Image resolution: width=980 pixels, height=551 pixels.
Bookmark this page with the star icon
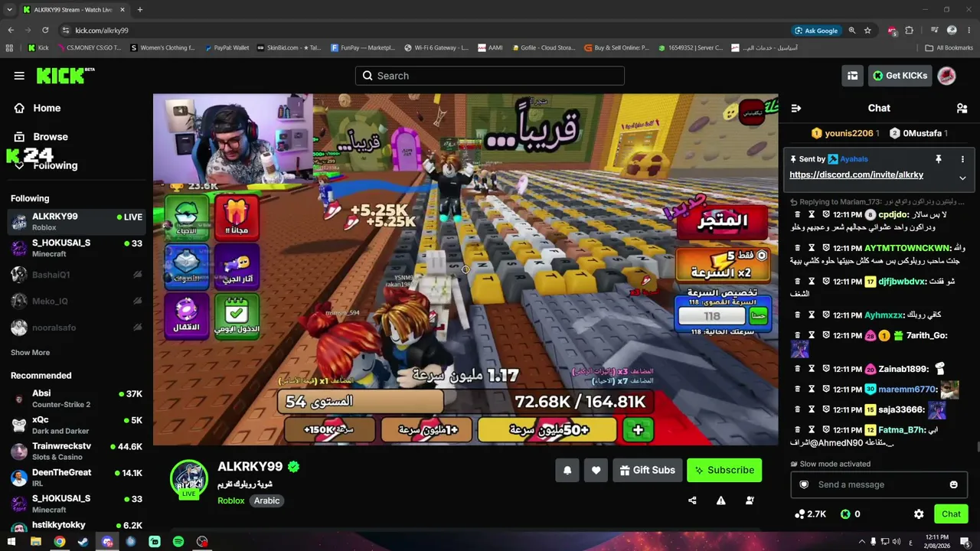[867, 31]
